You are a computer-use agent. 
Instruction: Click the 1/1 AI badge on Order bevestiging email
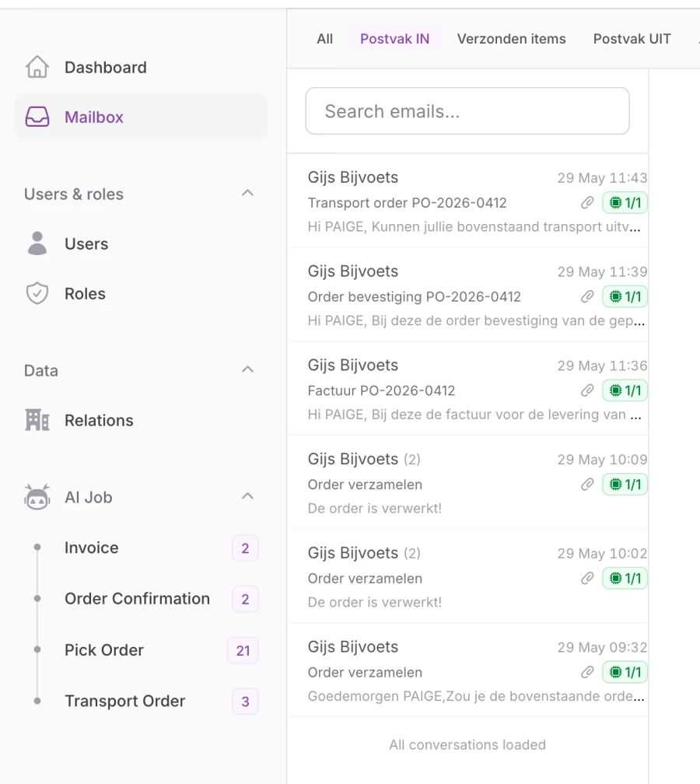[x=625, y=296]
